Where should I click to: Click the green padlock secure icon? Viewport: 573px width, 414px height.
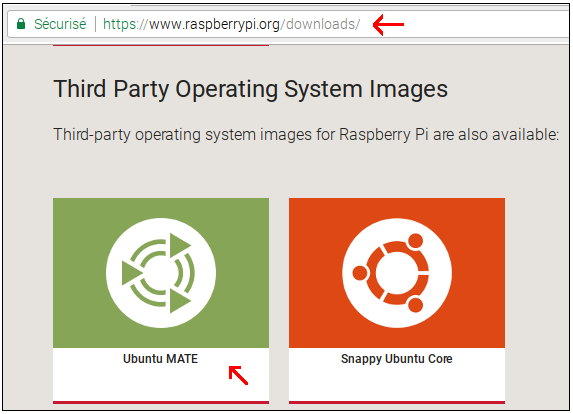tap(21, 24)
